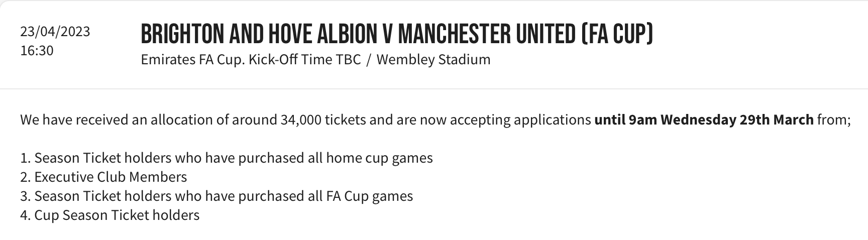Click the Brighton v Manchester United match title
The height and width of the screenshot is (240, 868).
tap(397, 34)
